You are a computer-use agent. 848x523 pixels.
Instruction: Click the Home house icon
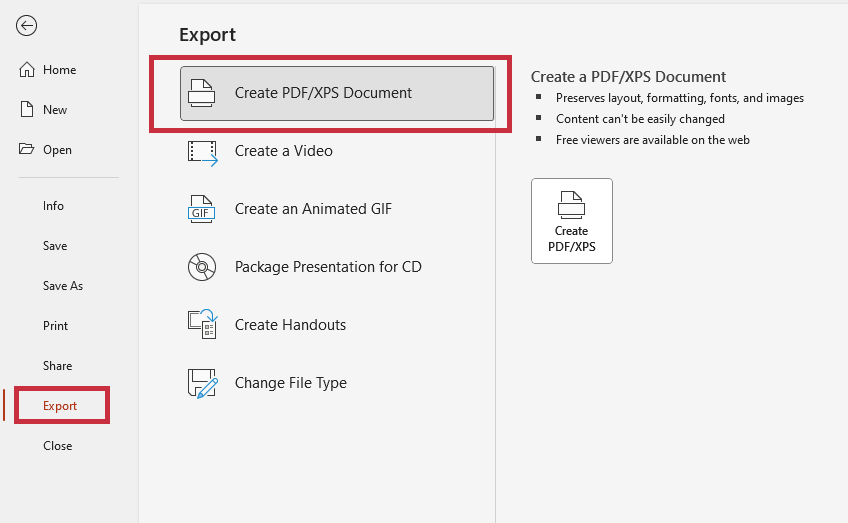[27, 70]
